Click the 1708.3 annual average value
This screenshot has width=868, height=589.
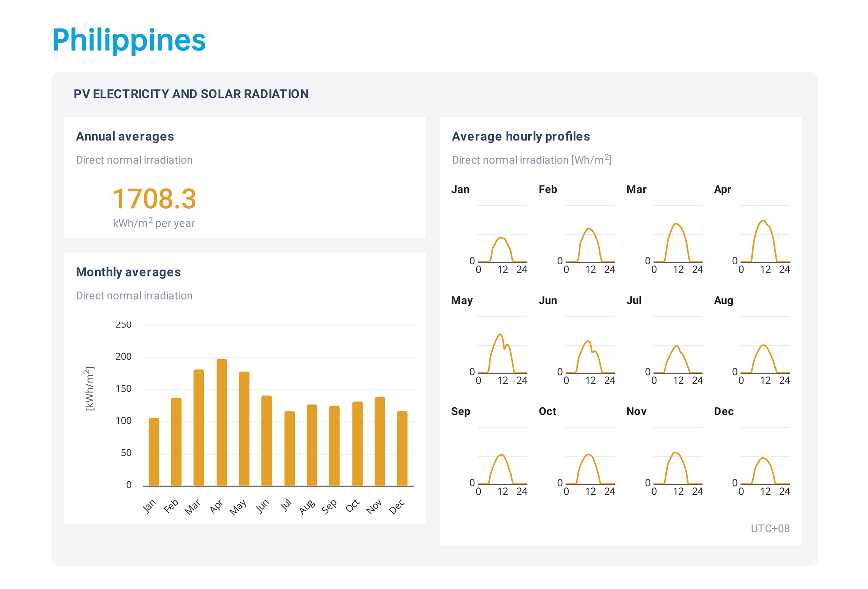tap(154, 199)
